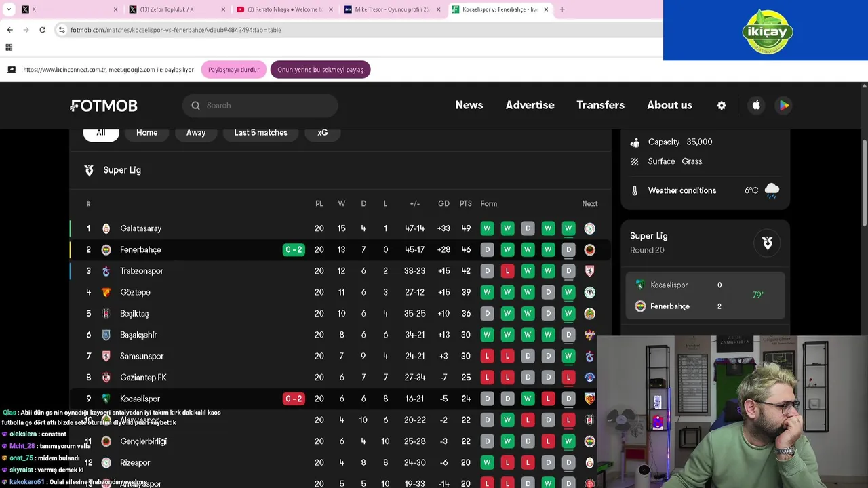Click the Super Lig logo in the Round 20 card
The width and height of the screenshot is (868, 488).
click(767, 243)
